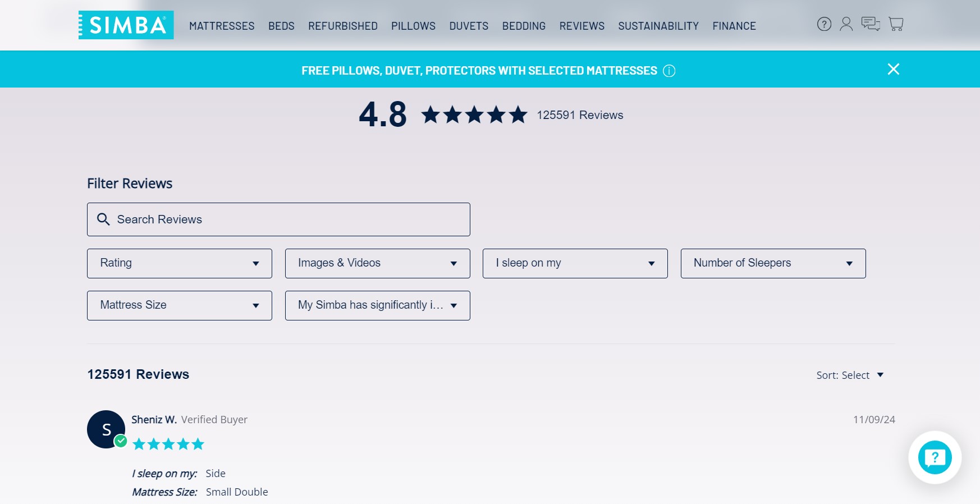
Task: Open the help question mark icon in header
Action: pyautogui.click(x=824, y=24)
